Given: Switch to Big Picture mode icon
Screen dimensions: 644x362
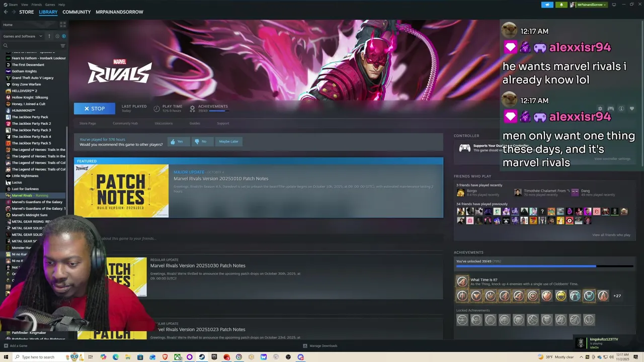Looking at the screenshot, I should coord(614,5).
